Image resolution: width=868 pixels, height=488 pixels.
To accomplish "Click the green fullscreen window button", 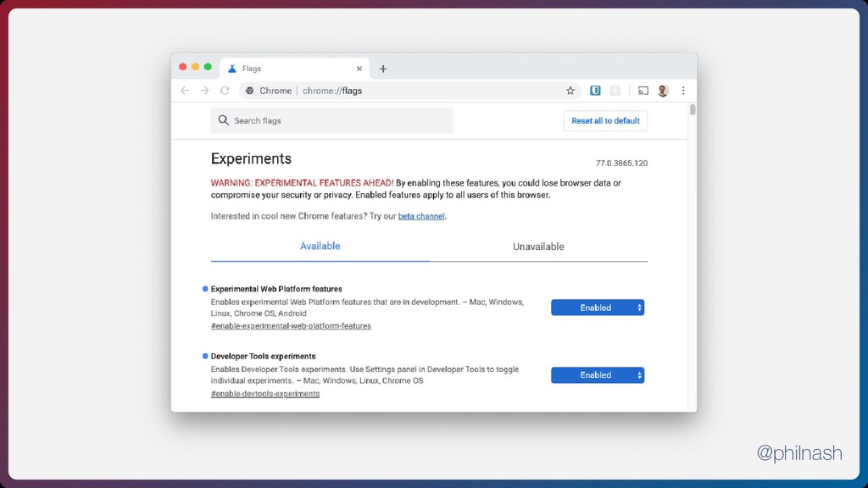I will tap(208, 66).
